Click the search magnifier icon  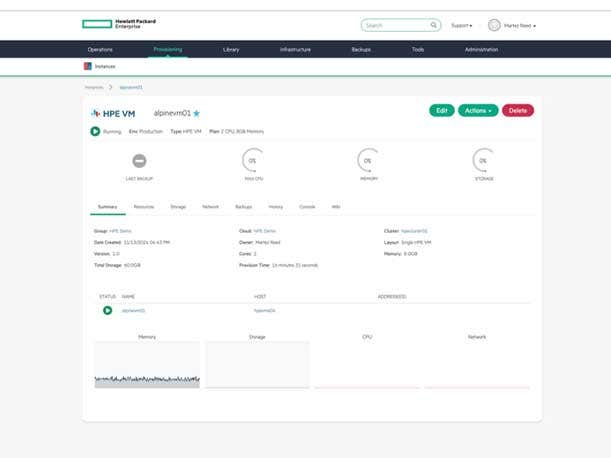pos(434,25)
